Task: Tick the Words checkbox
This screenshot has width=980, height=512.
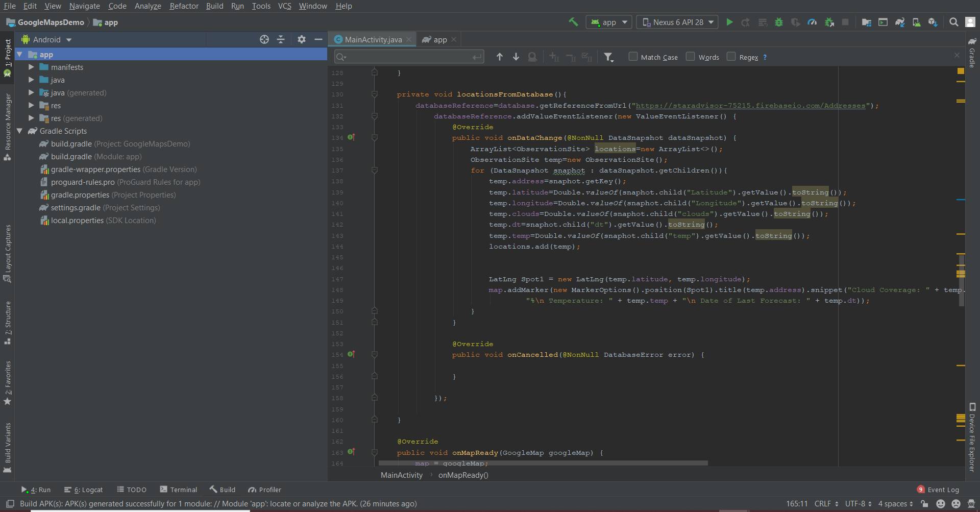Action: (x=690, y=57)
